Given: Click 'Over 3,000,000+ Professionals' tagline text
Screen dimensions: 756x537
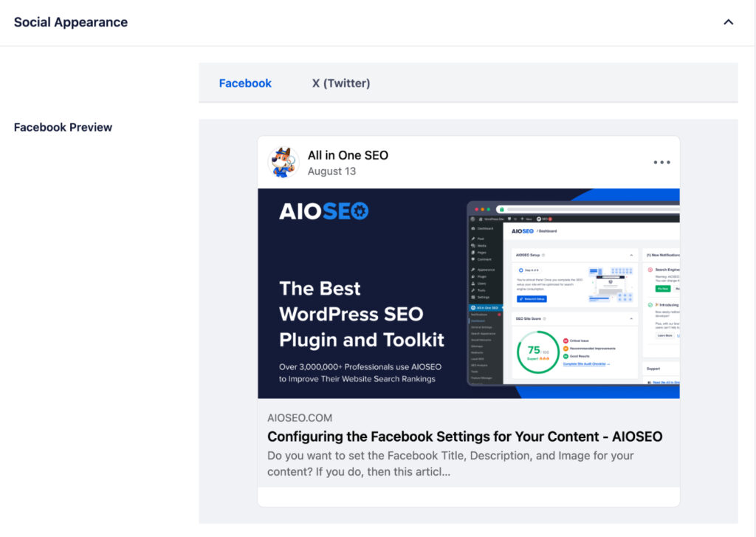Looking at the screenshot, I should pos(360,373).
